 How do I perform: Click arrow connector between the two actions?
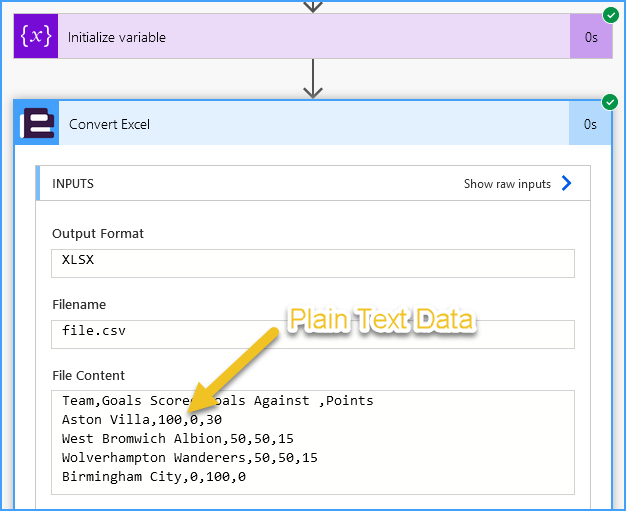[x=313, y=79]
